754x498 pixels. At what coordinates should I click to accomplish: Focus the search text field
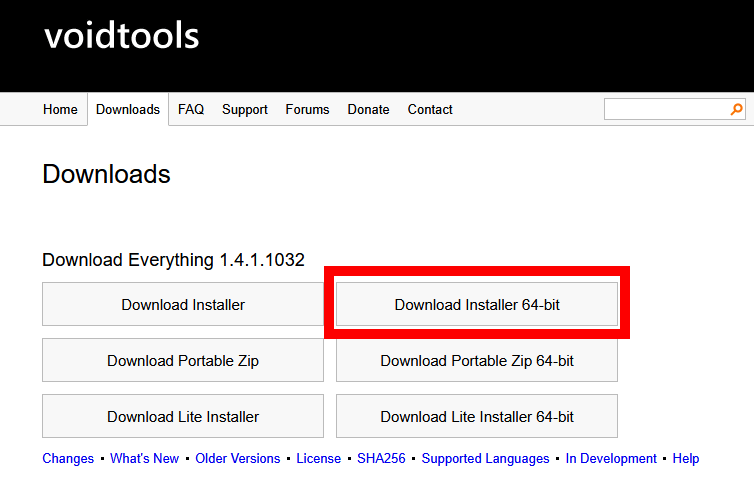[x=666, y=110]
